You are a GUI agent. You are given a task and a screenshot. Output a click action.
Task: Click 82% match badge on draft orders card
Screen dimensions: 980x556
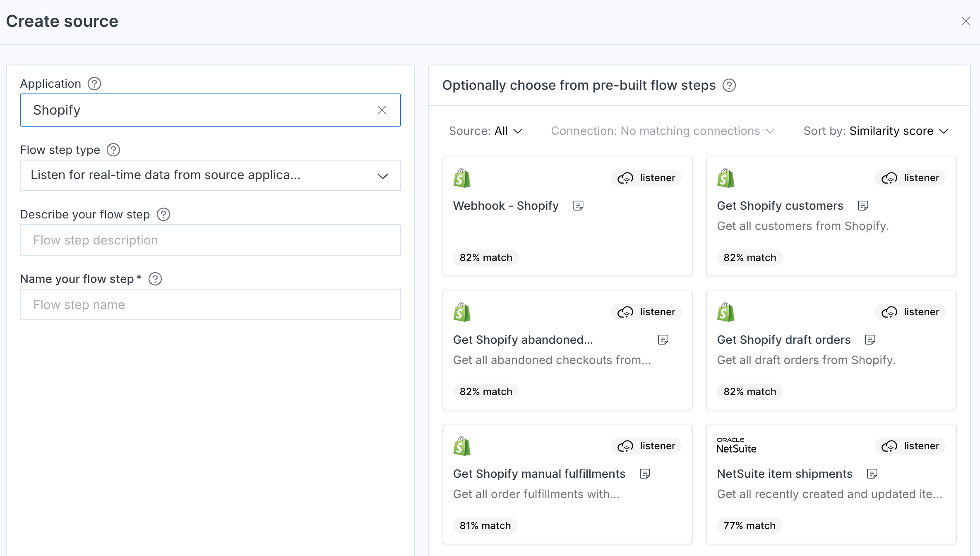[x=750, y=392]
